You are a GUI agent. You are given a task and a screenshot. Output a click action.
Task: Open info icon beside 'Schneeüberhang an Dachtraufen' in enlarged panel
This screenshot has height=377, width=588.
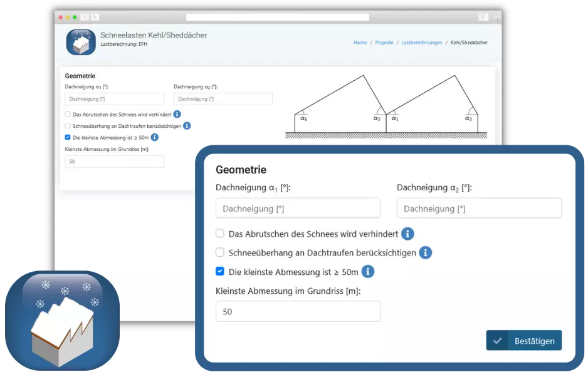[426, 252]
